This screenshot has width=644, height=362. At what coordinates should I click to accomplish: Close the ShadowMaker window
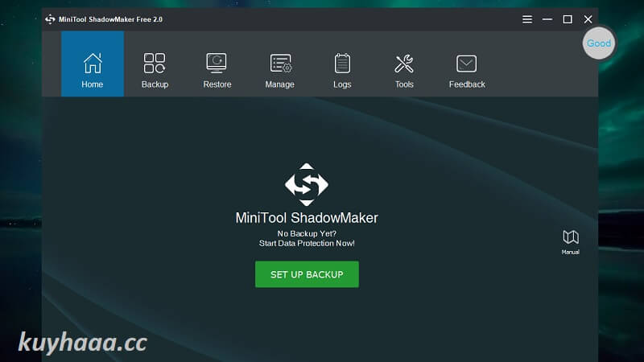click(x=588, y=19)
